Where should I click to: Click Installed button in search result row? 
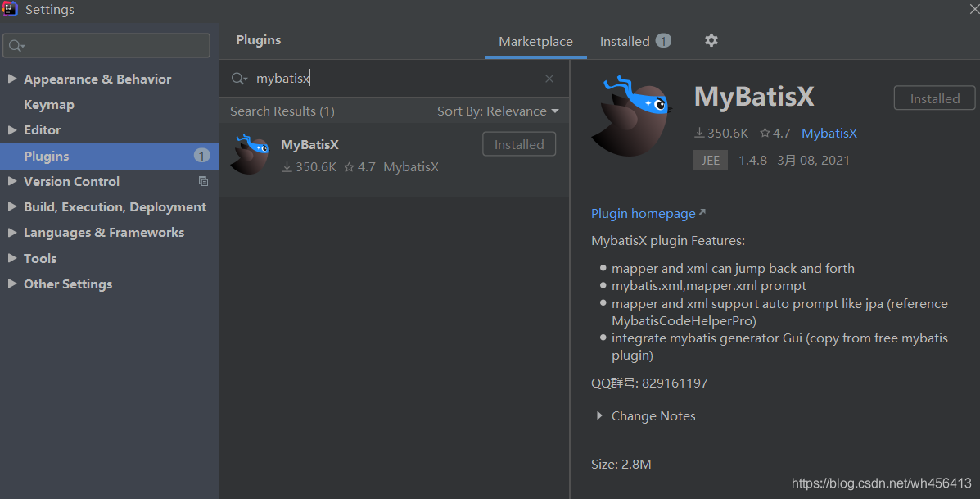(x=519, y=144)
